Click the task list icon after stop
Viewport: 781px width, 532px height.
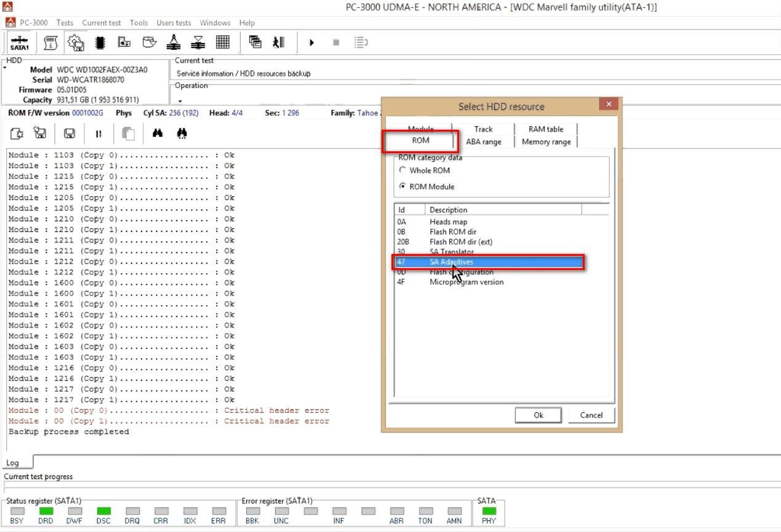[x=361, y=42]
